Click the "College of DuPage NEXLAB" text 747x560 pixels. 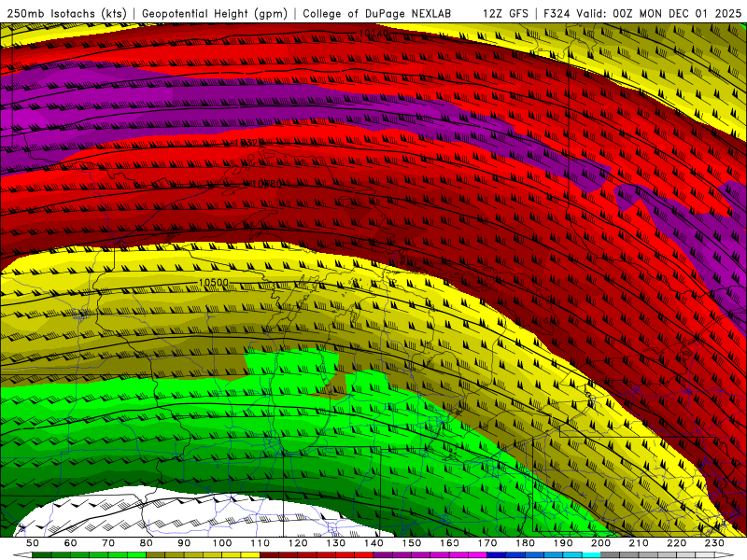pyautogui.click(x=376, y=13)
